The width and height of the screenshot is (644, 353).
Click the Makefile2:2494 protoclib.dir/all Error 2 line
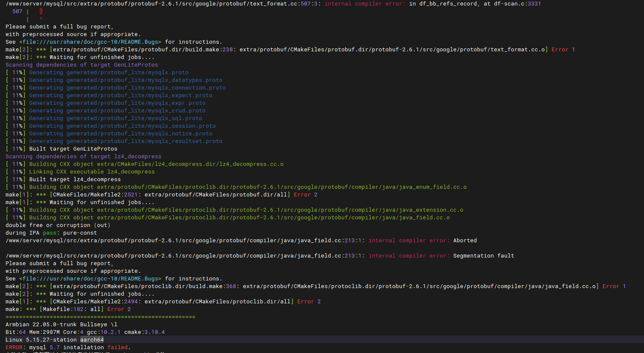pos(163,302)
